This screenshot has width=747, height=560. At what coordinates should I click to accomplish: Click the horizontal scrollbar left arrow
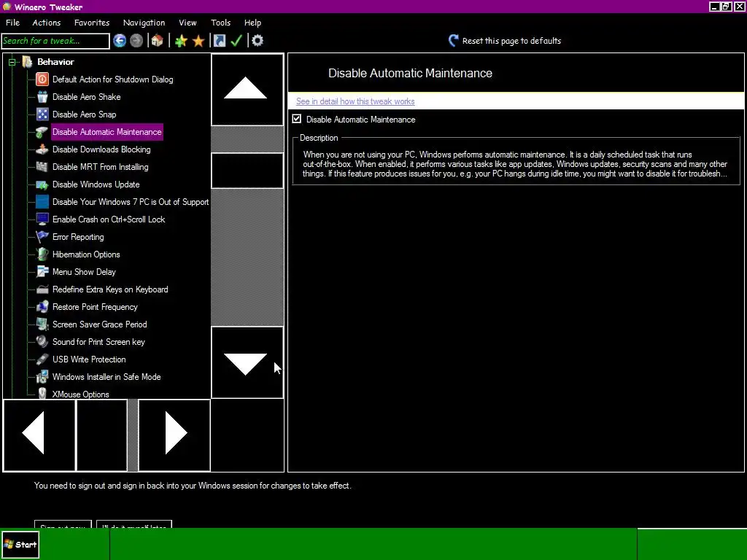click(x=39, y=436)
